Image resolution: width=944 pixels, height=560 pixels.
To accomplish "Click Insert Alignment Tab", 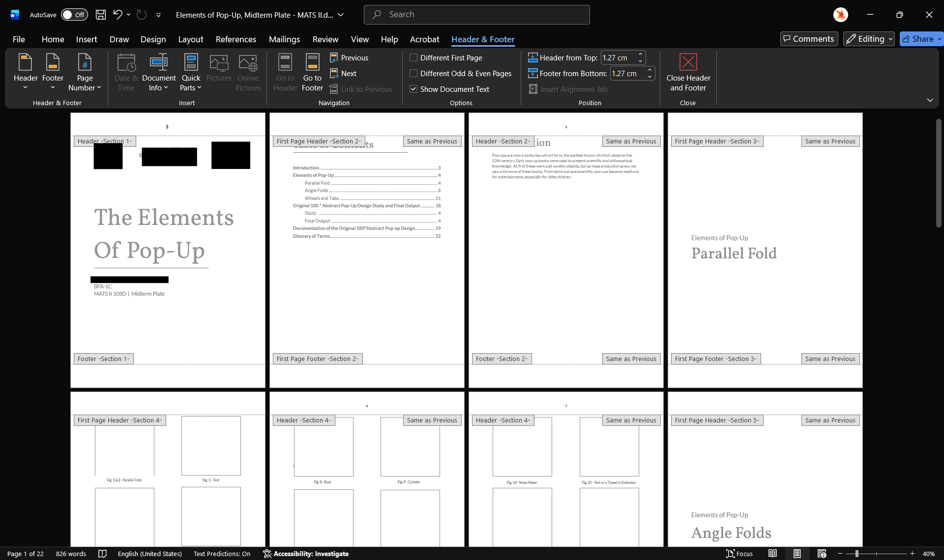I will pos(568,89).
